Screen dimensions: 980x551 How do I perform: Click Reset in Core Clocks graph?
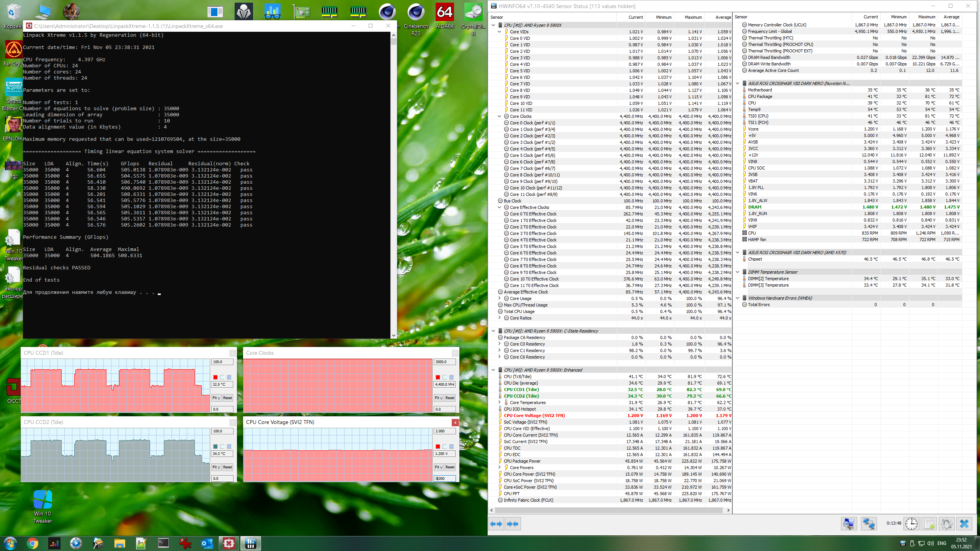[x=450, y=398]
